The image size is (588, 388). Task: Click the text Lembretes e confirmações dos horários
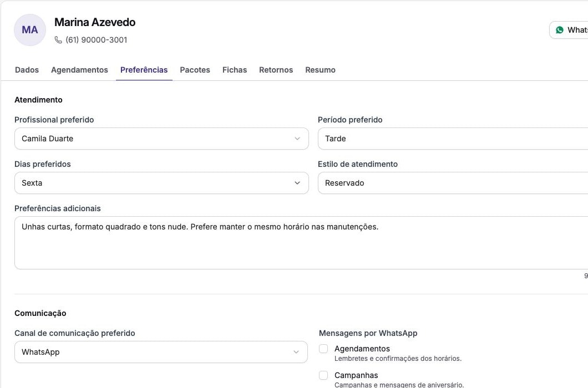pyautogui.click(x=398, y=359)
